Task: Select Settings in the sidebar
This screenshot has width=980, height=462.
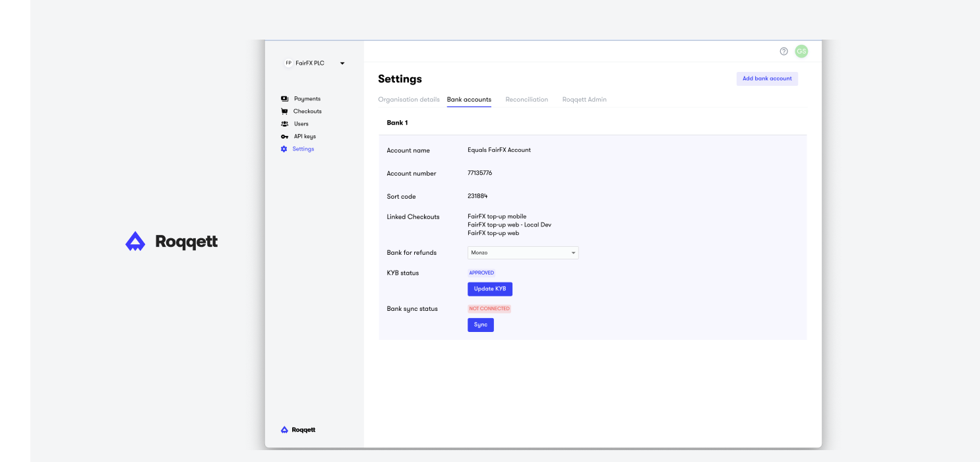Action: (303, 149)
